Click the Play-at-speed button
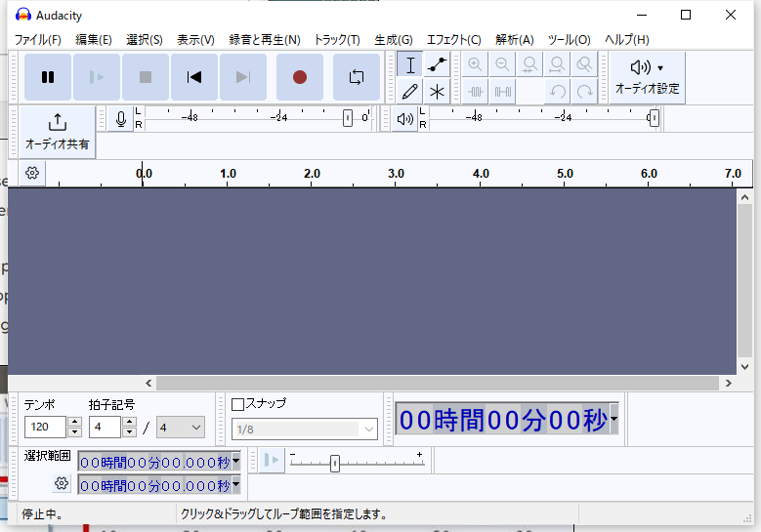 point(272,460)
